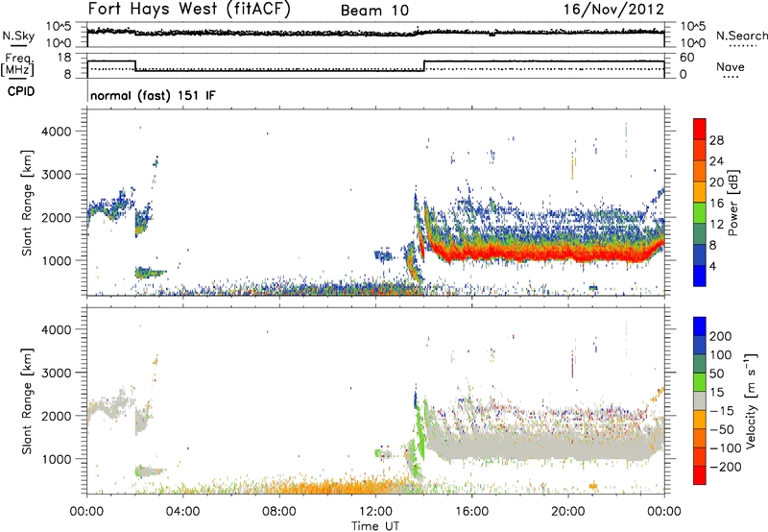Click the noise trace in the N.Sky panel
This screenshot has width=768, height=532.
coord(375,33)
